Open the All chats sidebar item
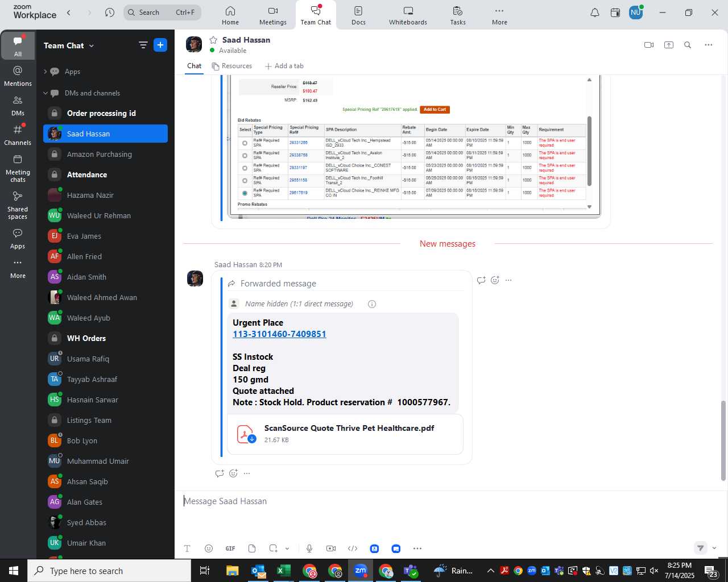 point(18,46)
